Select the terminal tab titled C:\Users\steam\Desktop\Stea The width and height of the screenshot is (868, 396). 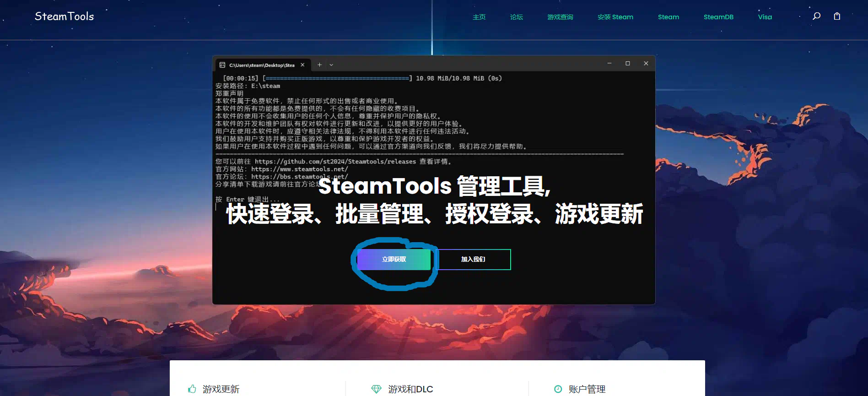click(262, 65)
